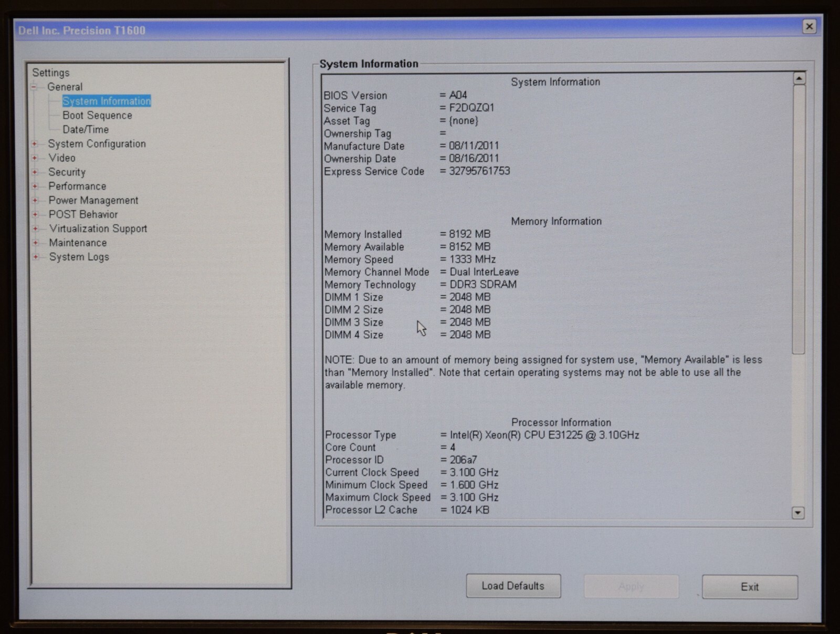The width and height of the screenshot is (840, 634).
Task: Select System Information in the tree
Action: click(x=107, y=101)
